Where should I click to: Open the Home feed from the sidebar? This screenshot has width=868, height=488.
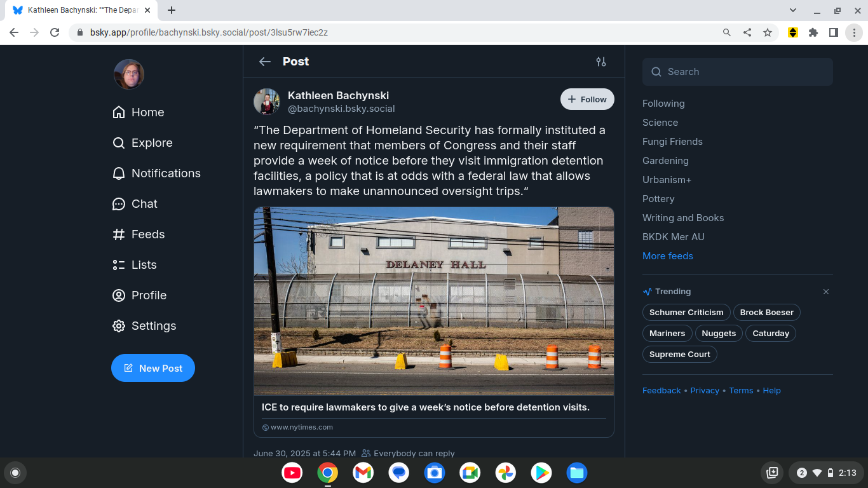coord(138,112)
